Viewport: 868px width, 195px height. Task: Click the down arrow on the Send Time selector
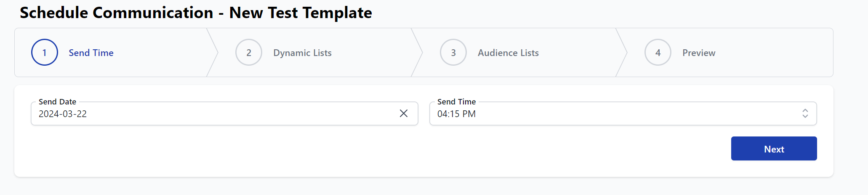pos(805,116)
